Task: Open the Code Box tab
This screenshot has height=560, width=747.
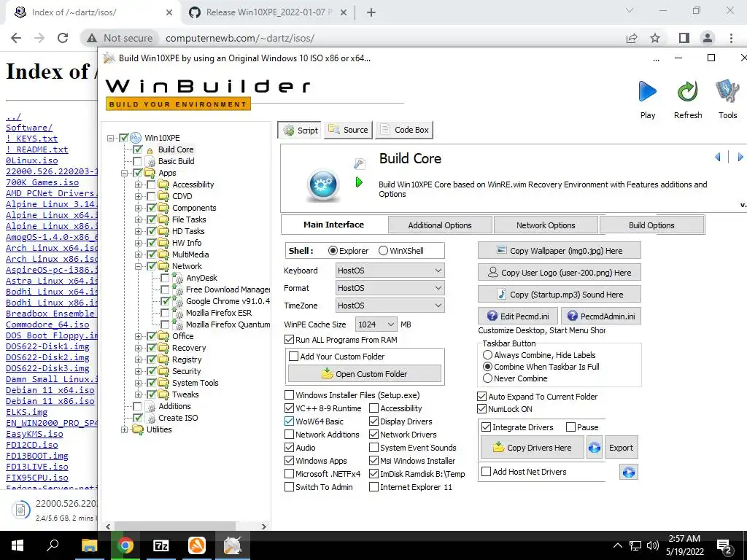Action: 404,130
